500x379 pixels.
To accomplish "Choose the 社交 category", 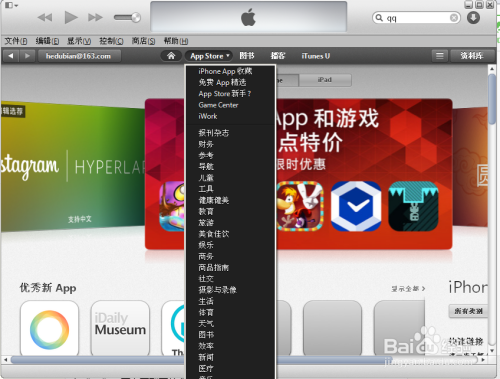I will [206, 279].
